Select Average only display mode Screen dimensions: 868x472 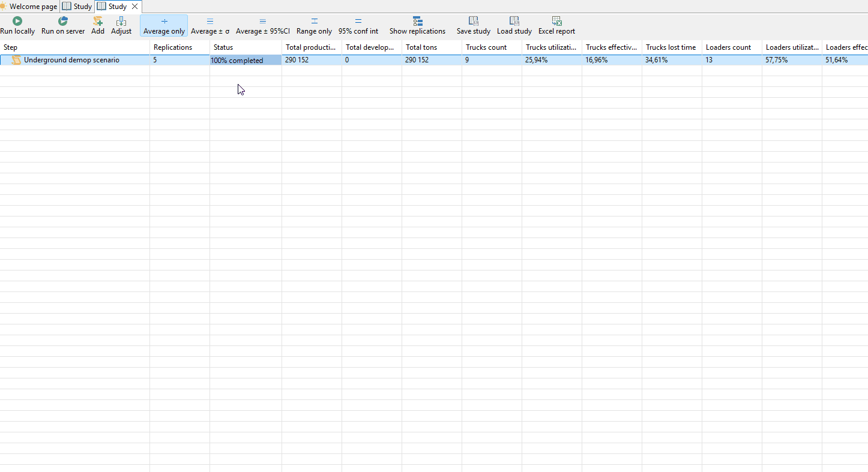point(164,26)
